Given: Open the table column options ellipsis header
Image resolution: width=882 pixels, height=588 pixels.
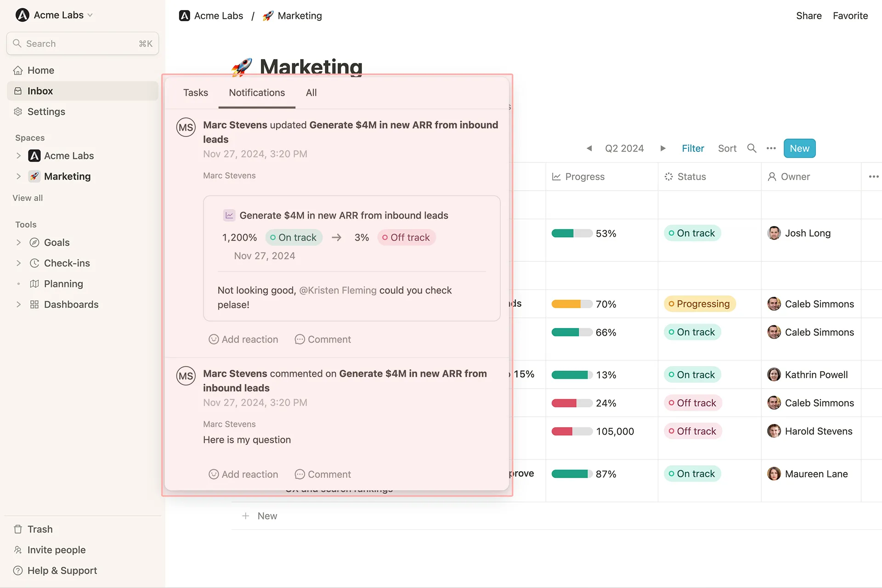Looking at the screenshot, I should point(873,176).
